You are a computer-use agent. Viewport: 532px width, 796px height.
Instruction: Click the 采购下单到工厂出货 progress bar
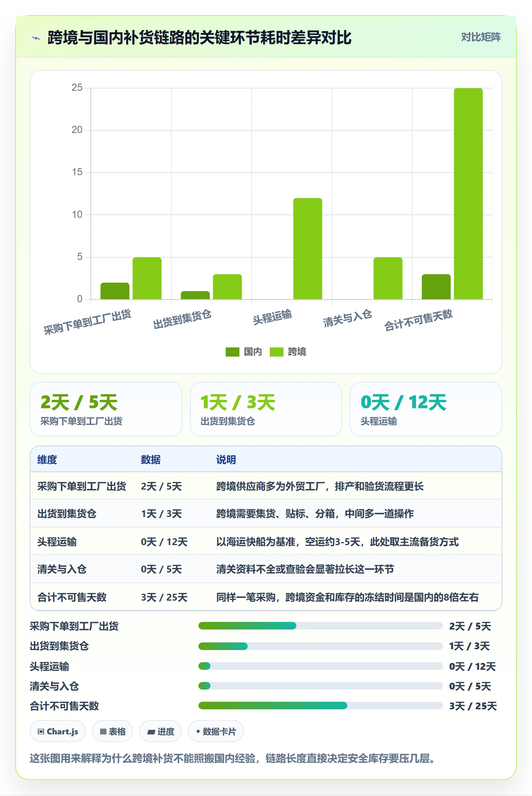[320, 626]
